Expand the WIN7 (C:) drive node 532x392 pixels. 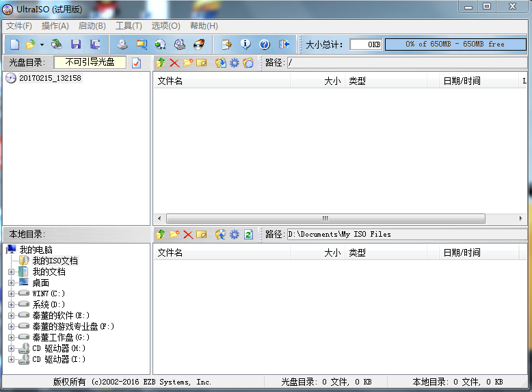coord(11,293)
